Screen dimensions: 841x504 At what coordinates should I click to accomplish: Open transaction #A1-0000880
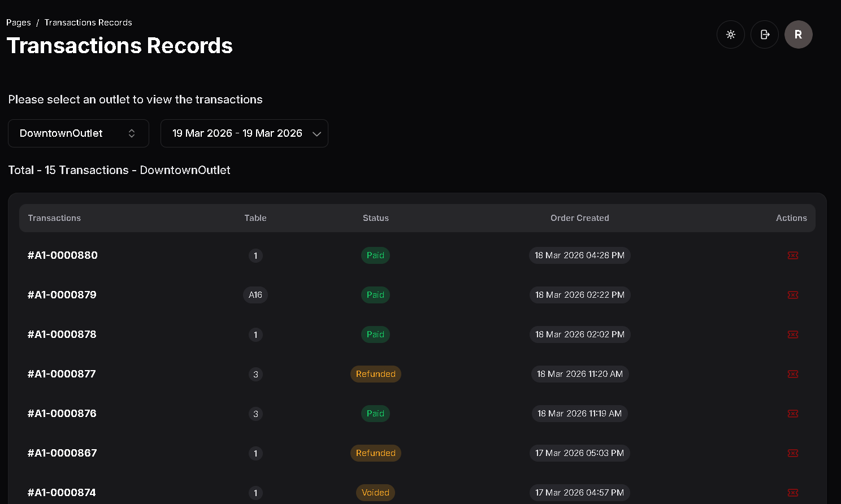click(63, 255)
